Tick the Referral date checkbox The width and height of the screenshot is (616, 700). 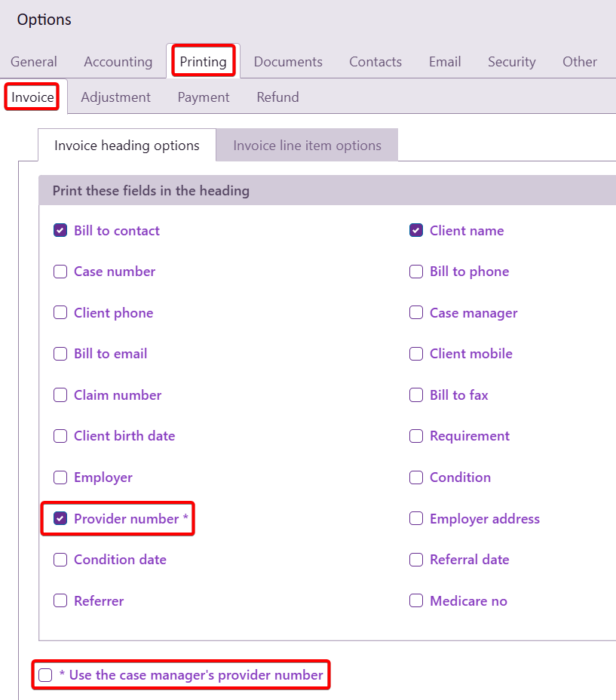click(416, 560)
